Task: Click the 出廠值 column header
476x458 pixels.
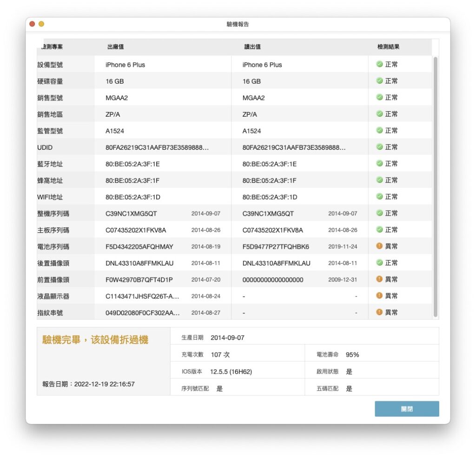Action: [116, 47]
